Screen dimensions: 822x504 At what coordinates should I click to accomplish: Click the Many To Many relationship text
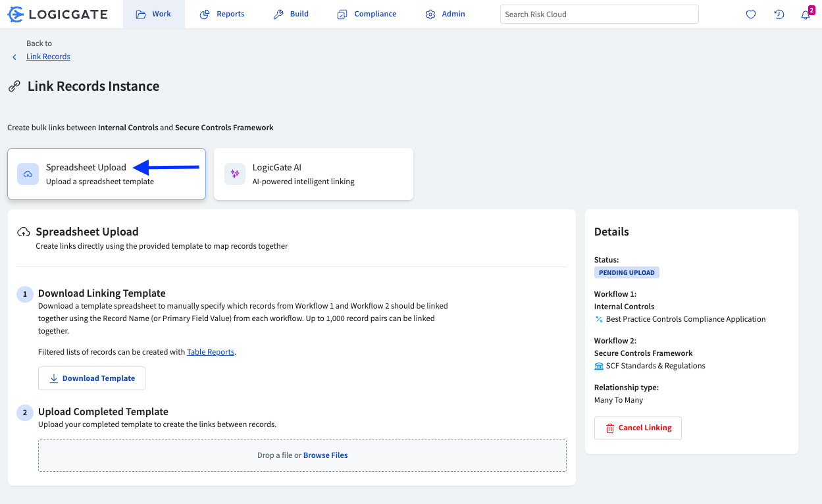pyautogui.click(x=619, y=400)
